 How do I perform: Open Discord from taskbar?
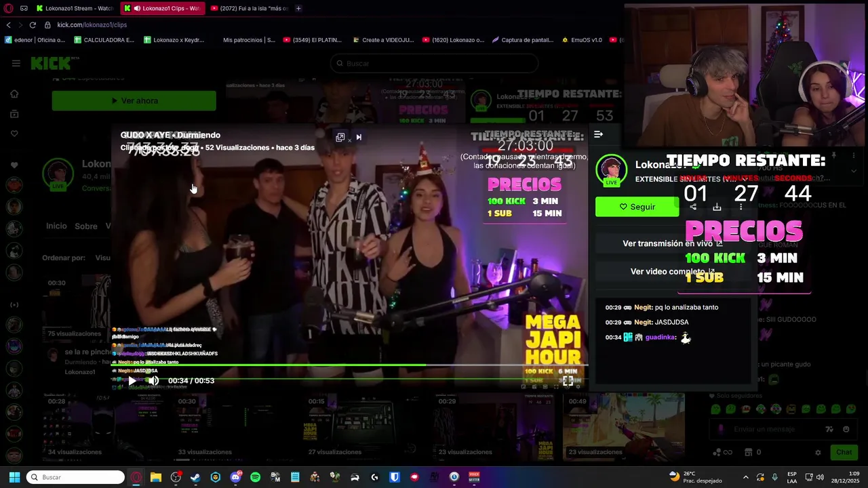(x=235, y=477)
